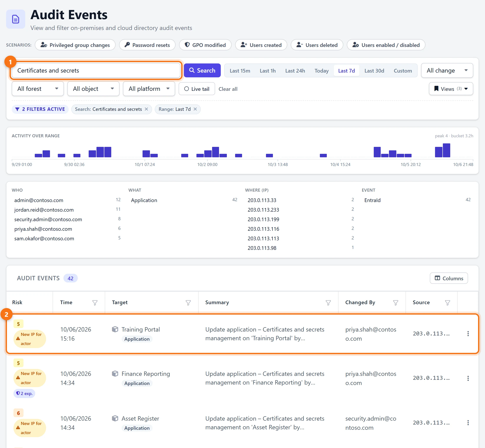Open Summary column filter icon

328,303
